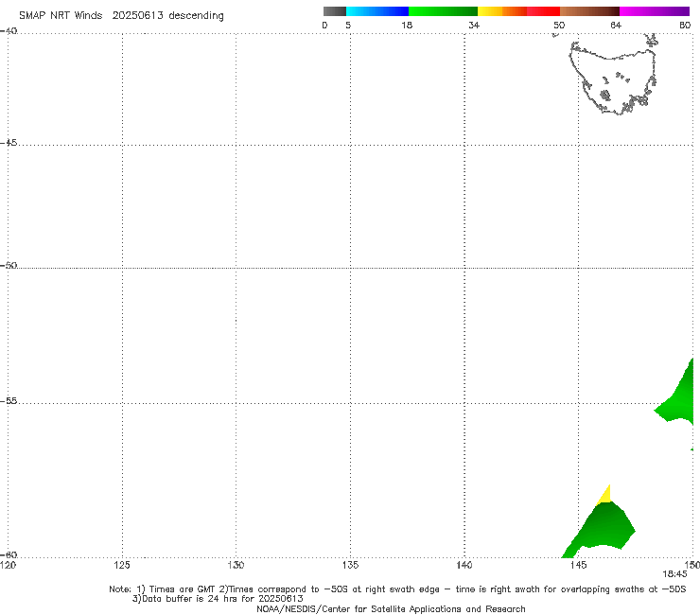Image resolution: width=700 pixels, height=615 pixels.
Task: Select the yellow-to-red 34–50 color bar segment
Action: pyautogui.click(x=518, y=11)
